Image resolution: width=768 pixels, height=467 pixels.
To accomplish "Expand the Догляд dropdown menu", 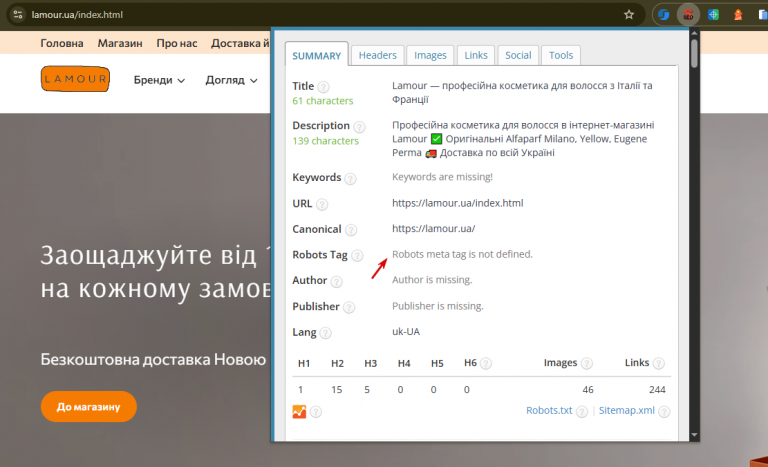I will (x=231, y=80).
